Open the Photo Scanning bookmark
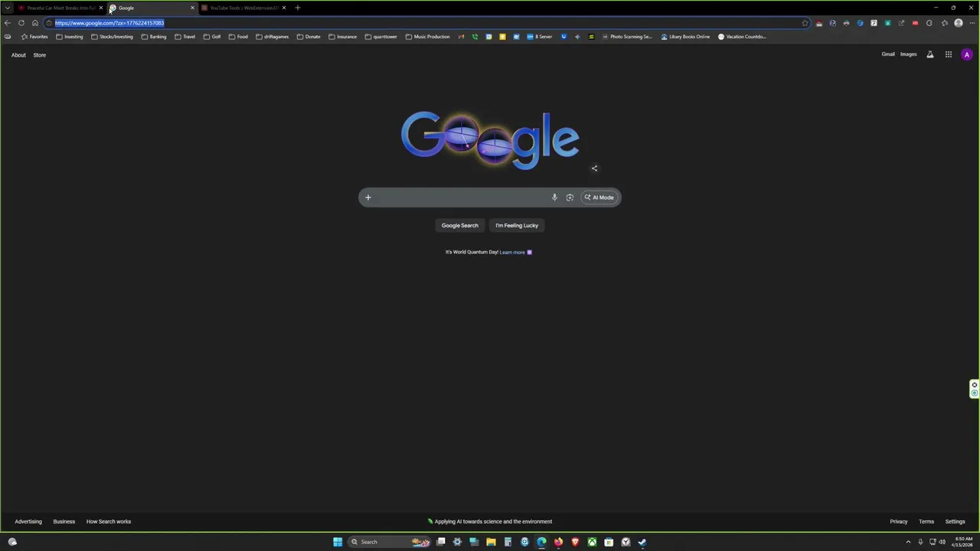Viewport: 980px width, 551px height. point(626,37)
